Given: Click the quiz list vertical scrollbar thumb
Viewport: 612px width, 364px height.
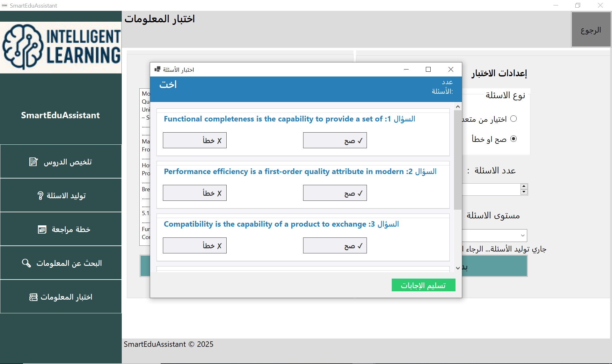Looking at the screenshot, I should click(458, 160).
